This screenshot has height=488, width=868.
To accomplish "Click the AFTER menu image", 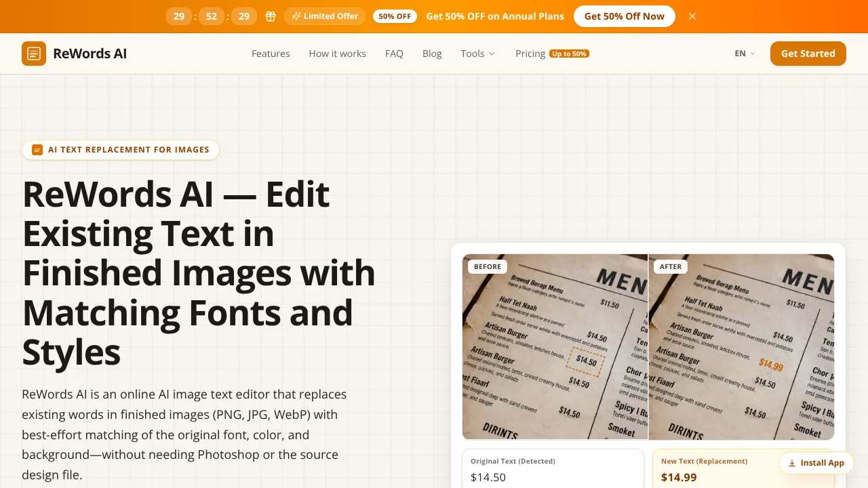I will [741, 347].
